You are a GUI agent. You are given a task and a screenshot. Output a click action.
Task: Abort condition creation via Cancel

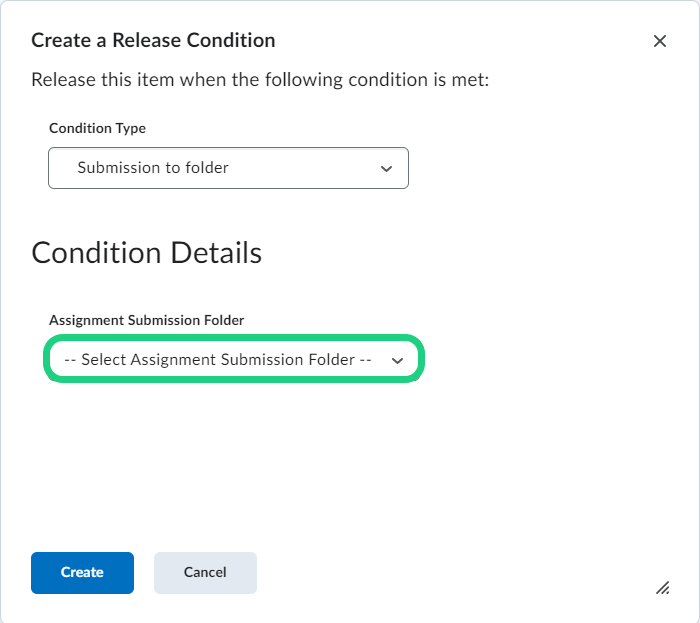(205, 573)
